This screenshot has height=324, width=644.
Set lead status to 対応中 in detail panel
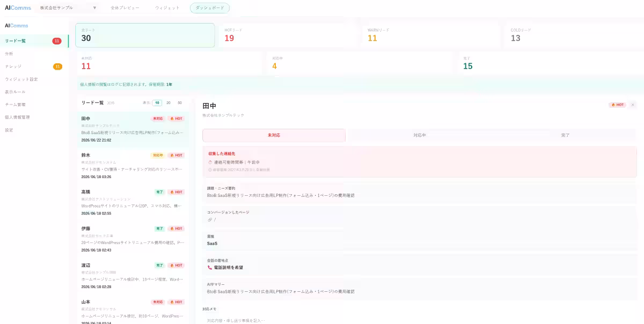click(420, 135)
